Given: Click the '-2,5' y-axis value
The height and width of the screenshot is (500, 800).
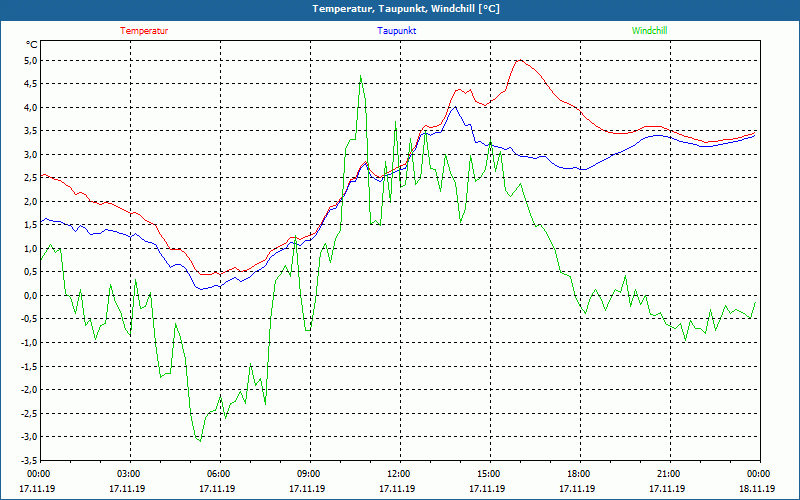Looking at the screenshot, I should coord(30,413).
